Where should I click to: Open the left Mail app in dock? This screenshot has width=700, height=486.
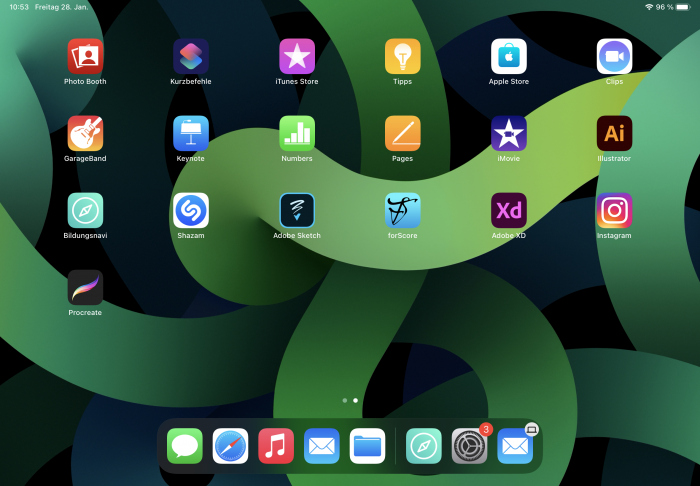(x=322, y=446)
